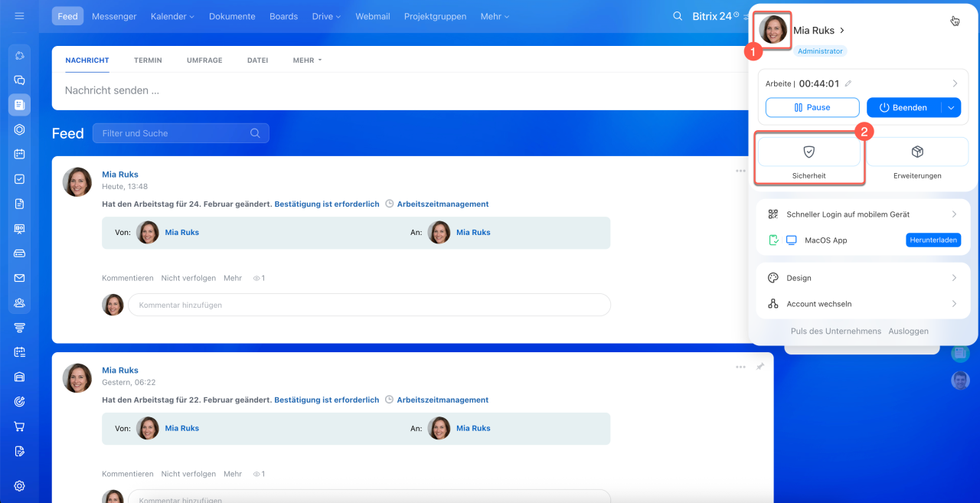Image resolution: width=980 pixels, height=503 pixels.
Task: Click the Filter und Suche field
Action: (175, 133)
